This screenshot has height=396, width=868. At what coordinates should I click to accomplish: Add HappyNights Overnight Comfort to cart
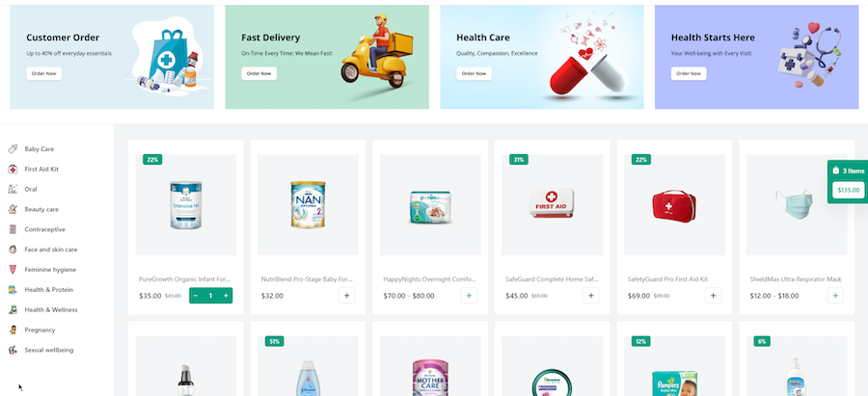coord(469,296)
